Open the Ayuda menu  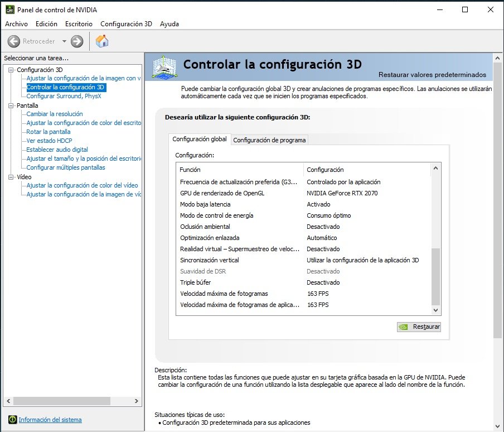click(169, 24)
